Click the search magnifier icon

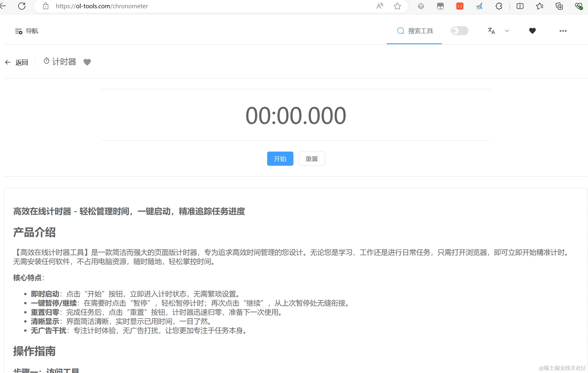tap(401, 31)
